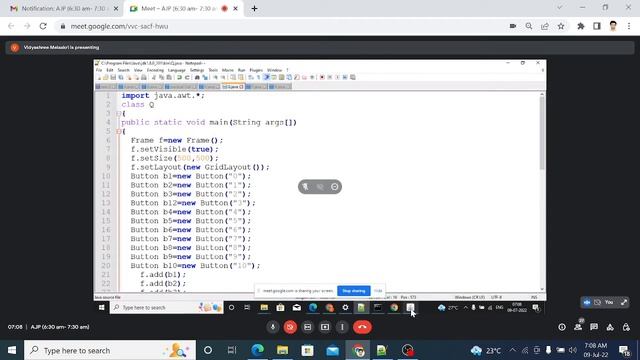Open Notepad++ from Windows taskbar

[x=382, y=350]
